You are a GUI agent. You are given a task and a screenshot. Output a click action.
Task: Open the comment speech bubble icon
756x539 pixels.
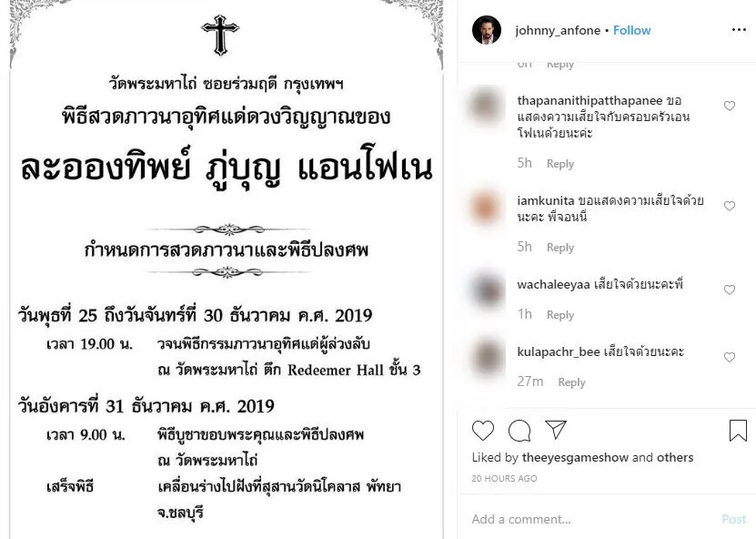519,431
